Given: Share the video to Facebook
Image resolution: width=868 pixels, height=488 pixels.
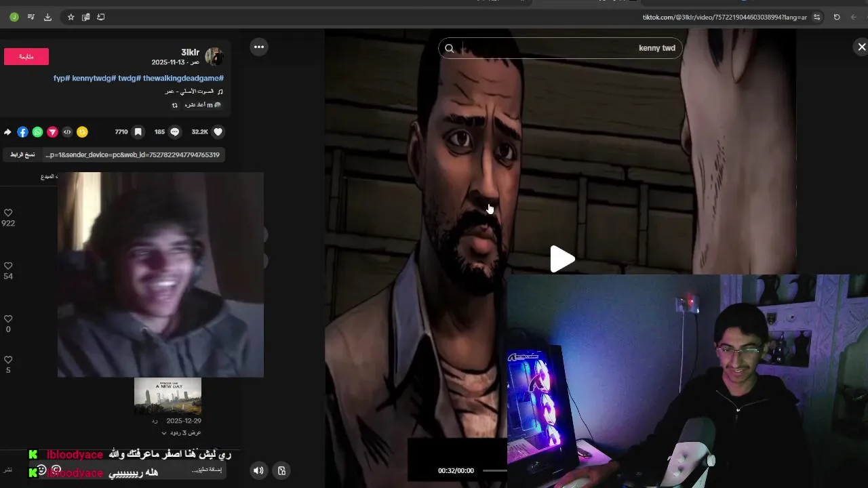Looking at the screenshot, I should tap(22, 132).
